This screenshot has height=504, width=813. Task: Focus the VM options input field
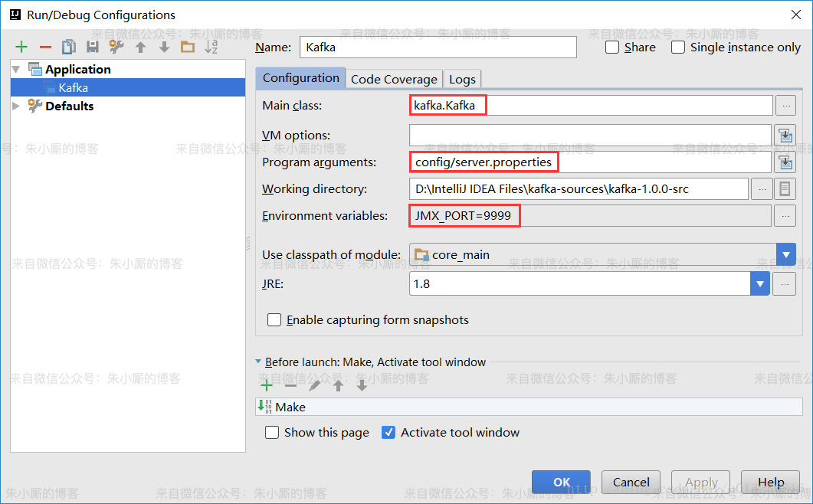[590, 136]
